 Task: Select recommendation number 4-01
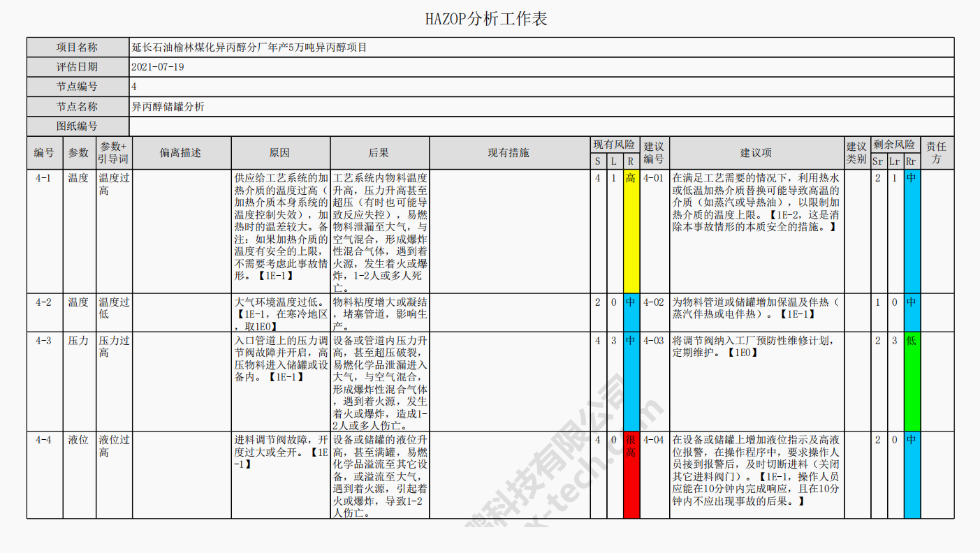click(x=654, y=231)
